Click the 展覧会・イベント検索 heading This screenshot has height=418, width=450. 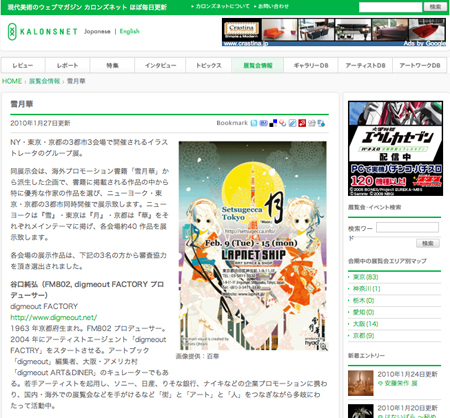(x=375, y=207)
